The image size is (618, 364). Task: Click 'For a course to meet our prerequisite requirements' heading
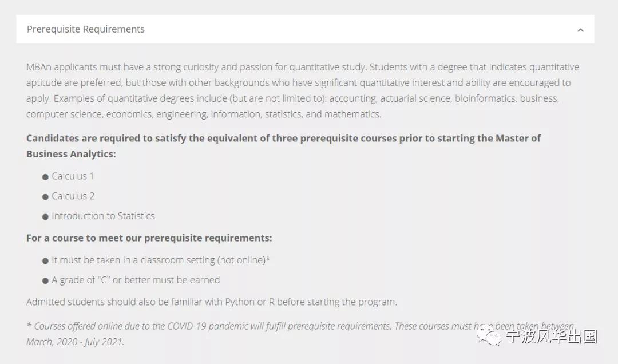[149, 238]
